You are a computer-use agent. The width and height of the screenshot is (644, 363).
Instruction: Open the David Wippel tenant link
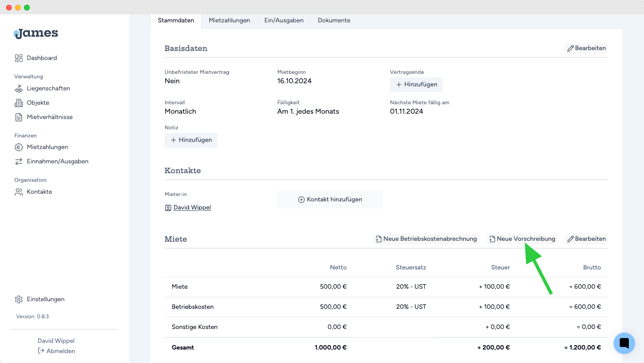click(192, 208)
